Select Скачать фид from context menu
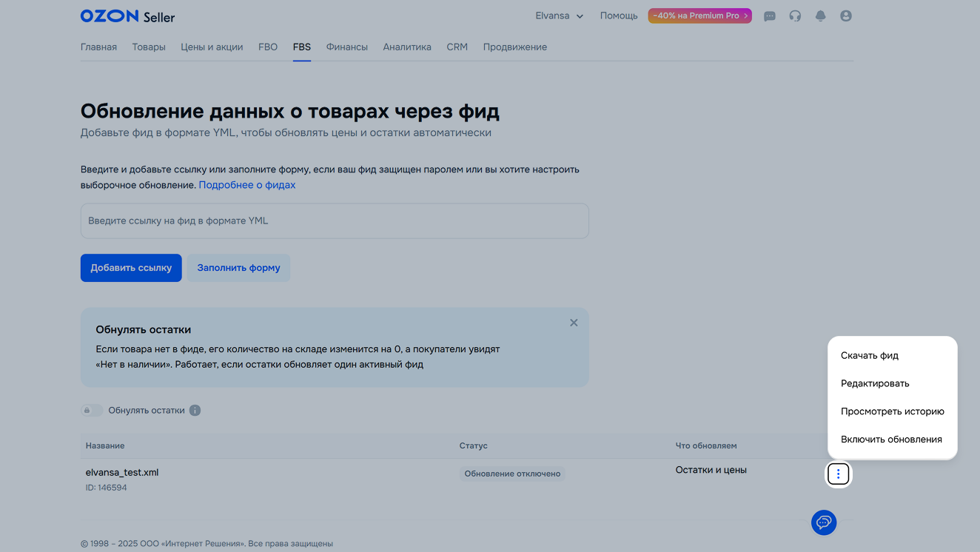The width and height of the screenshot is (980, 552). [870, 355]
